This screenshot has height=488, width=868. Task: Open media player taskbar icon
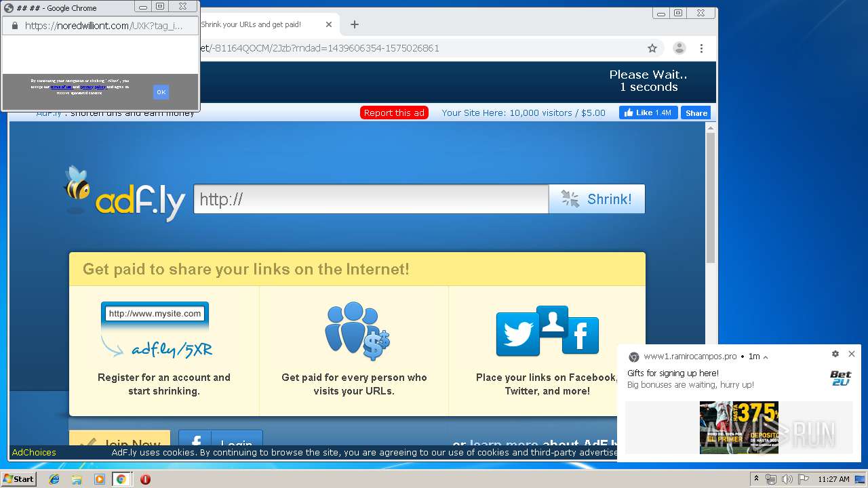click(100, 479)
